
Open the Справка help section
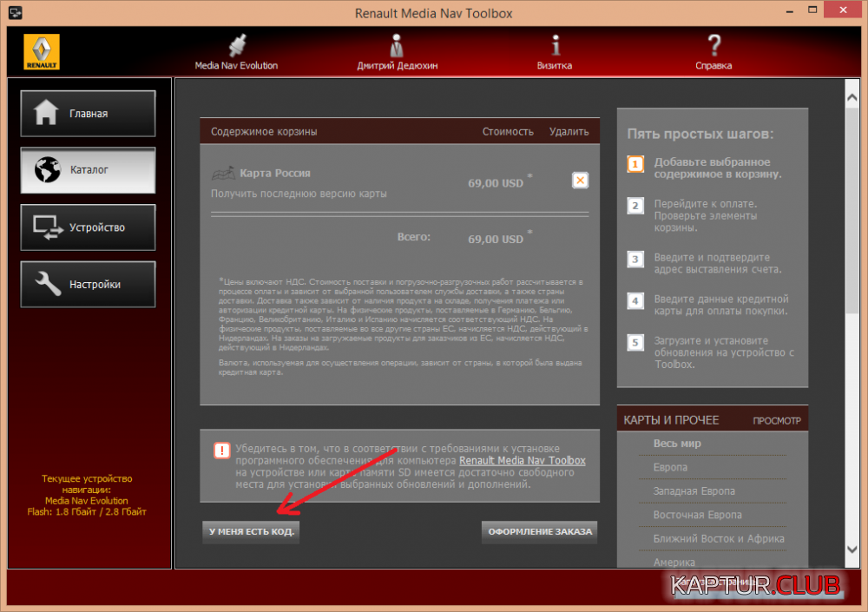point(713,51)
